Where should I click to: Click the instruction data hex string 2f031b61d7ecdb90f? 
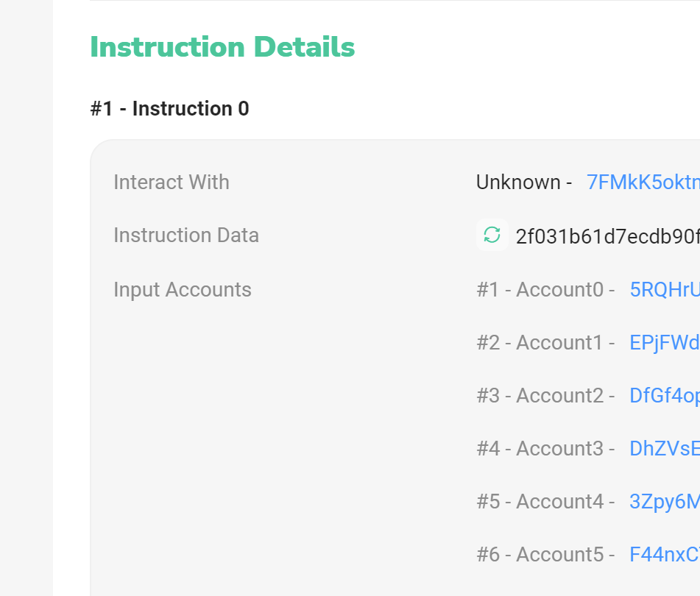click(x=607, y=236)
